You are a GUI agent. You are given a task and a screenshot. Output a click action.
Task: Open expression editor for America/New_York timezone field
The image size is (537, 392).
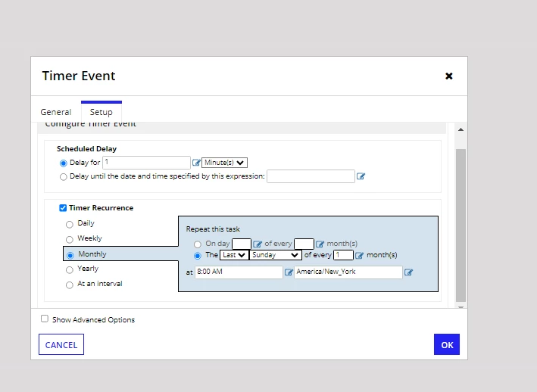click(x=408, y=272)
